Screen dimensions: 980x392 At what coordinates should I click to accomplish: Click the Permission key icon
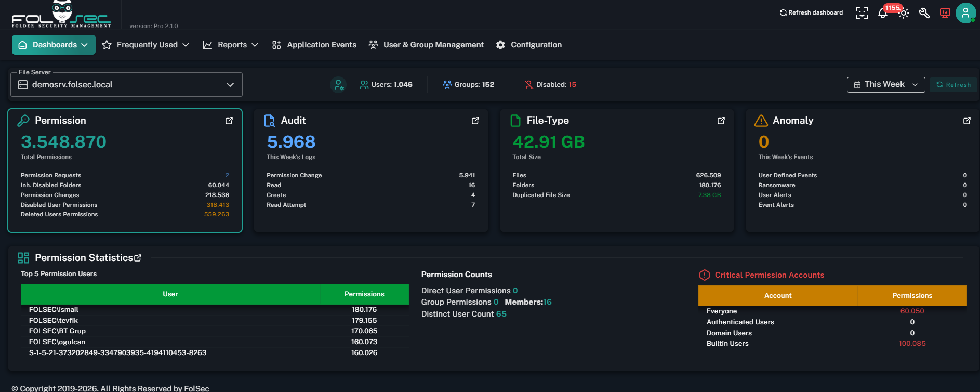click(x=23, y=121)
